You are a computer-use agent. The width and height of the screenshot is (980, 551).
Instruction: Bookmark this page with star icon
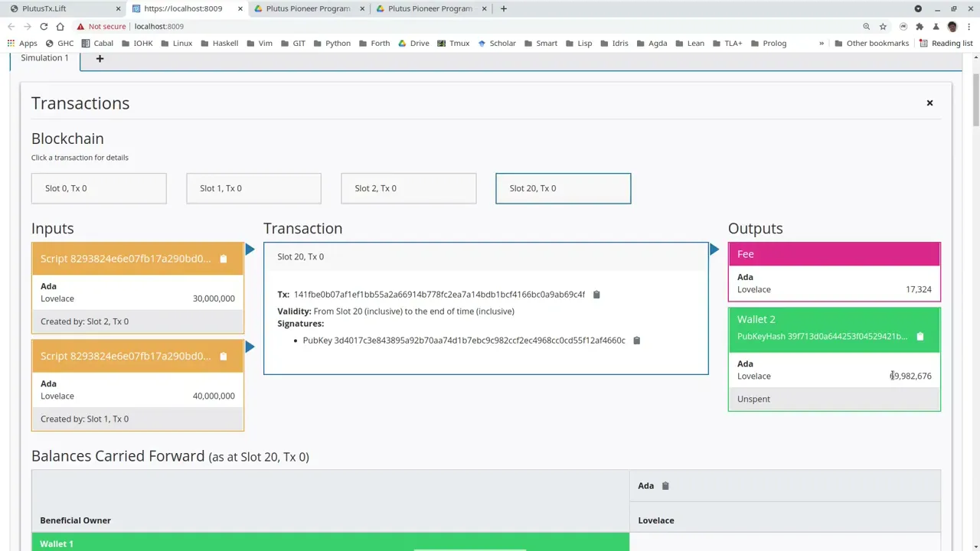883,26
